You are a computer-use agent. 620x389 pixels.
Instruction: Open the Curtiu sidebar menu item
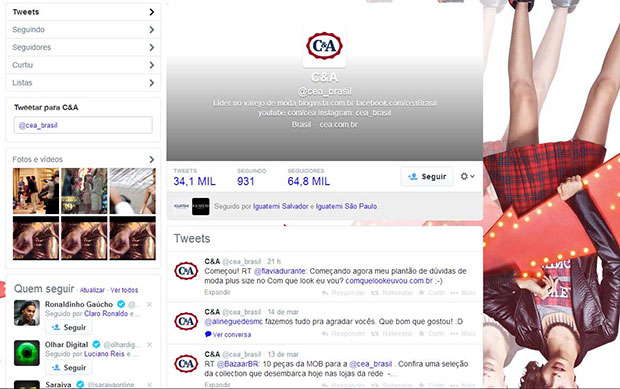(x=83, y=65)
